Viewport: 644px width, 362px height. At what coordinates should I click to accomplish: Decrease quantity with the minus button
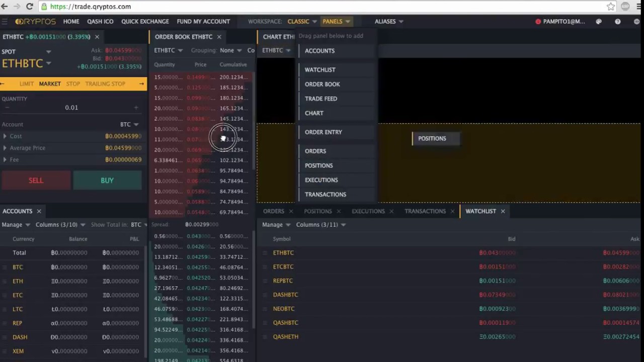(x=7, y=108)
